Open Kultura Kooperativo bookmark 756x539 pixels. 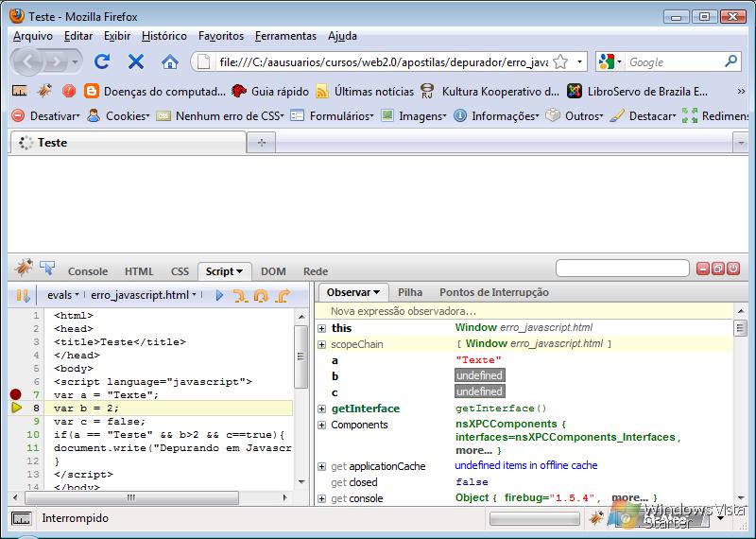pyautogui.click(x=490, y=91)
